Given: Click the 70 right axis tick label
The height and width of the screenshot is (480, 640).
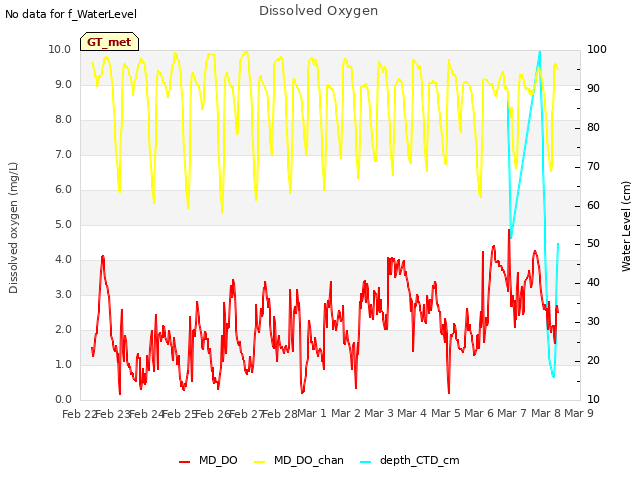Looking at the screenshot, I should (x=593, y=166).
